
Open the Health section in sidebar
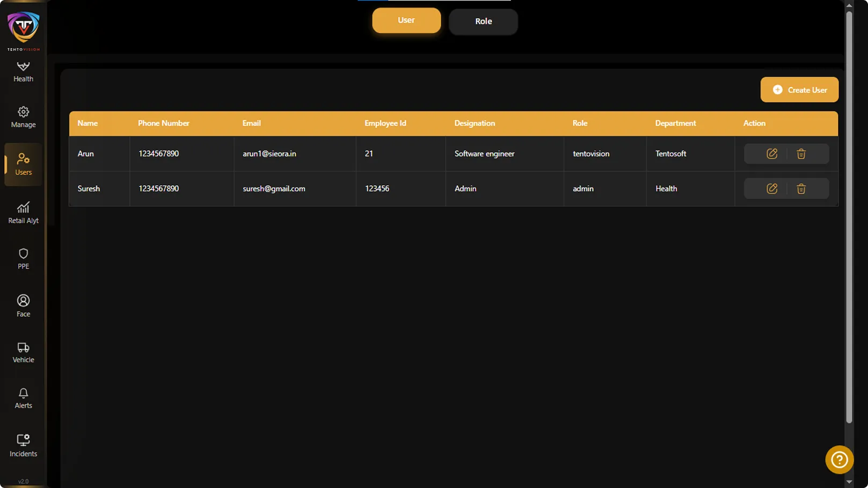[23, 71]
